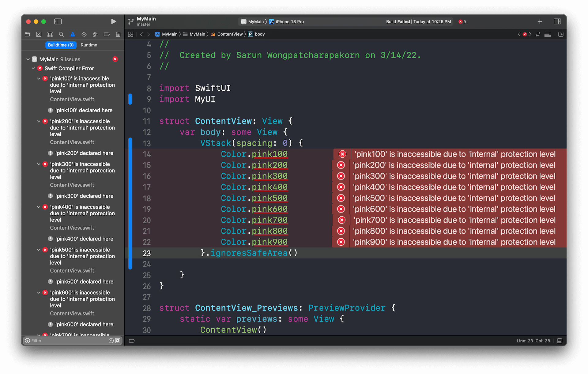Select the Buildtime (9) tab

pyautogui.click(x=61, y=45)
